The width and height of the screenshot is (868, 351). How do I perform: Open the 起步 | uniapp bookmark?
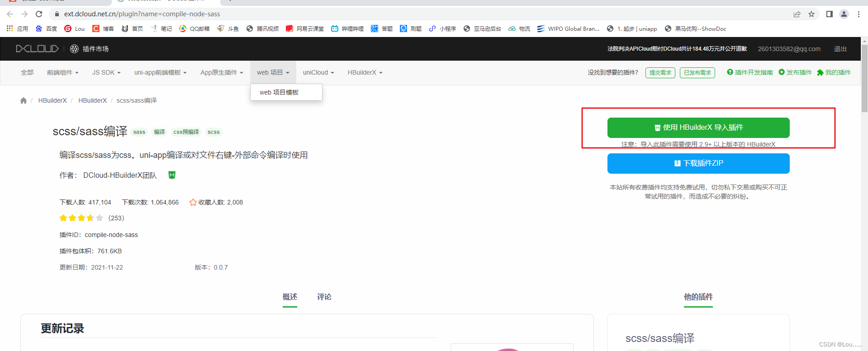click(632, 28)
